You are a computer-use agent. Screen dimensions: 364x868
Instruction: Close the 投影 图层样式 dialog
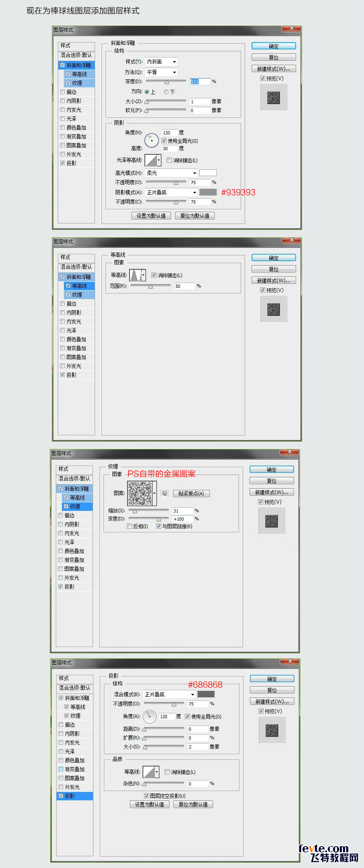pos(290,661)
